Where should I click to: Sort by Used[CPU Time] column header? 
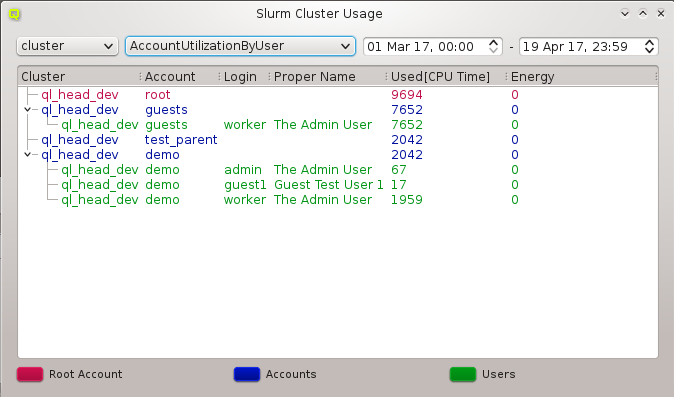(447, 76)
